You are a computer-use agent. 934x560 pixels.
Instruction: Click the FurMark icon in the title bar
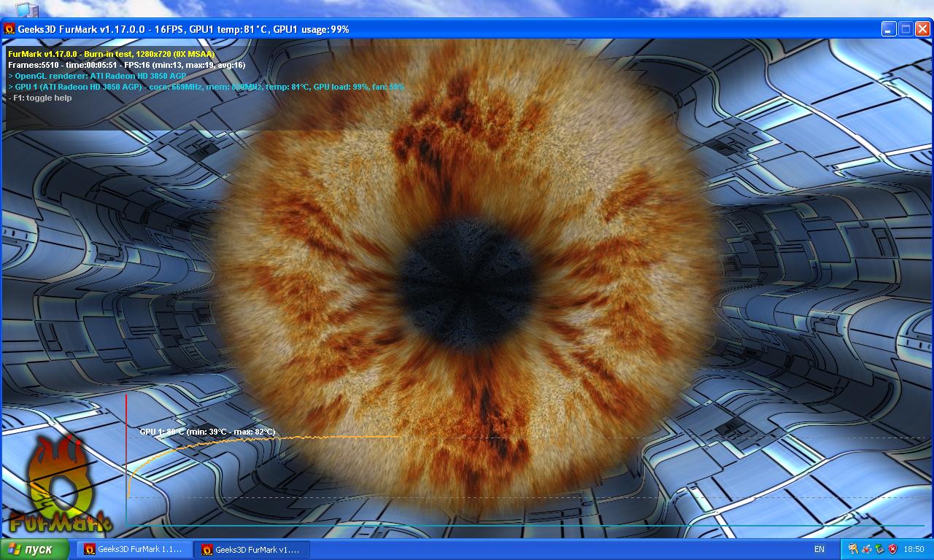coord(9,29)
